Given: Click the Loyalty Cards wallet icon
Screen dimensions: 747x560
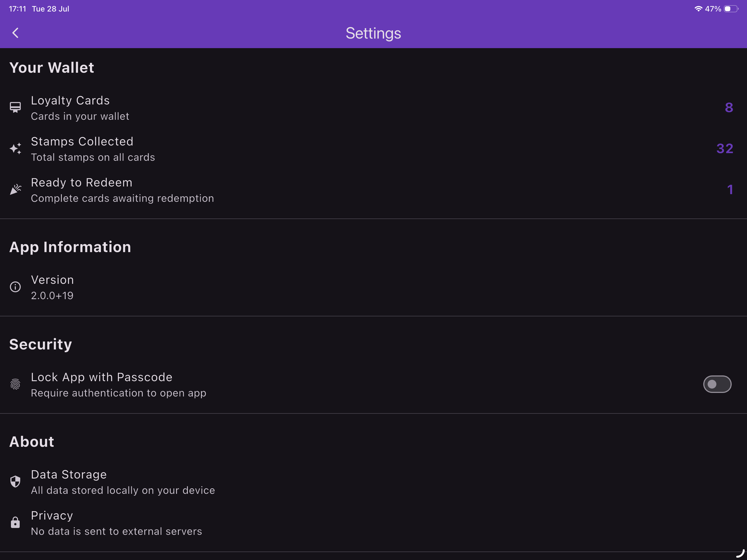Looking at the screenshot, I should (15, 107).
